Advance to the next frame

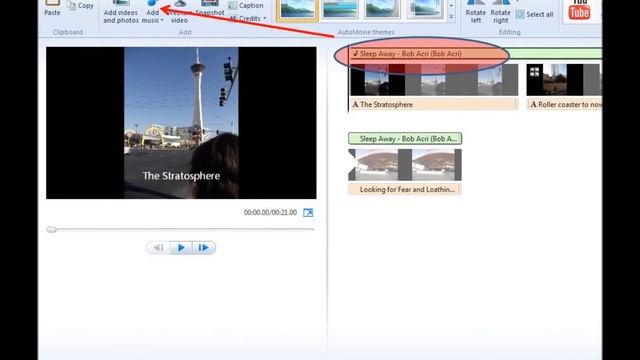pyautogui.click(x=203, y=248)
